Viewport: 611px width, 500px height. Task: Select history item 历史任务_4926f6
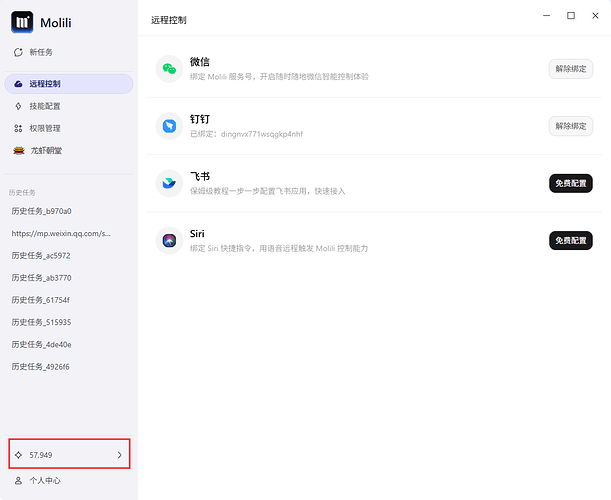[x=41, y=366]
